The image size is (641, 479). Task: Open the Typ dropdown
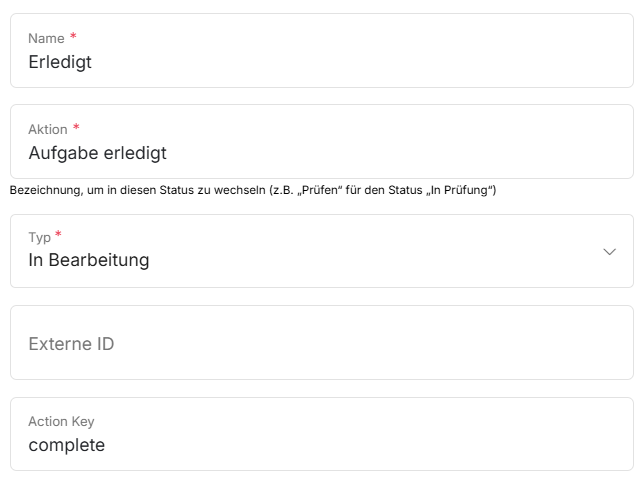pyautogui.click(x=320, y=251)
